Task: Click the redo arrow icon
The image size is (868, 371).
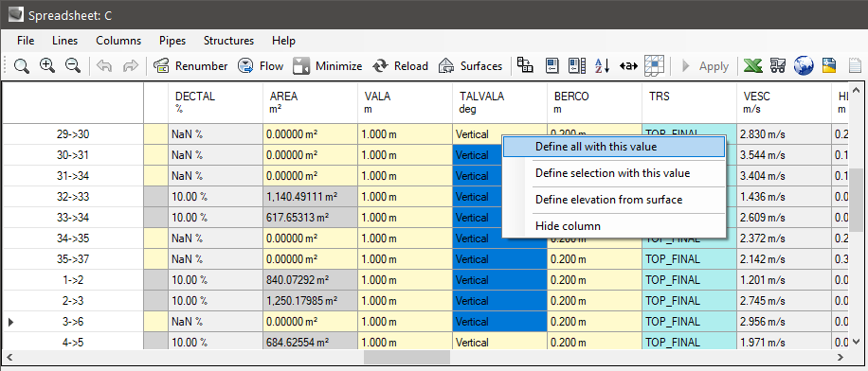Action: 130,66
